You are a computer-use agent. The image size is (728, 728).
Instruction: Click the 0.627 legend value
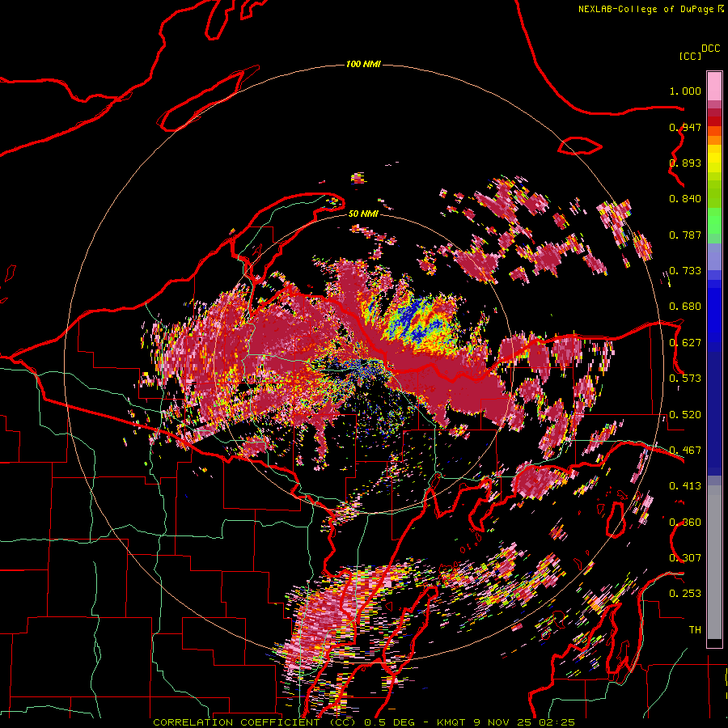point(685,343)
